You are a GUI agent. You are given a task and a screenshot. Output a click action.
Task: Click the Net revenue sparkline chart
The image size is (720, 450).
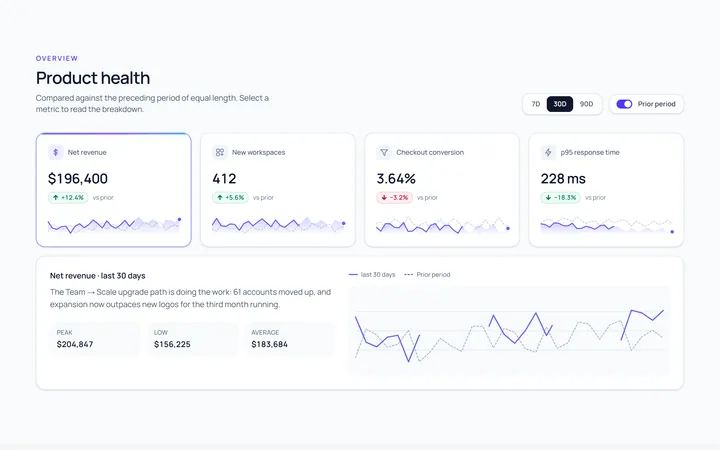click(114, 225)
